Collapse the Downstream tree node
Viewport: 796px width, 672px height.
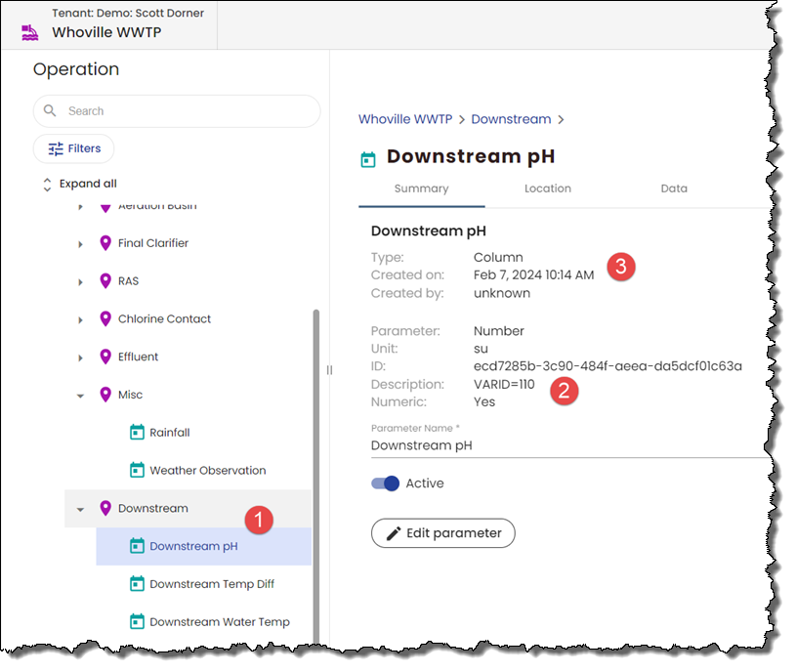click(x=81, y=509)
